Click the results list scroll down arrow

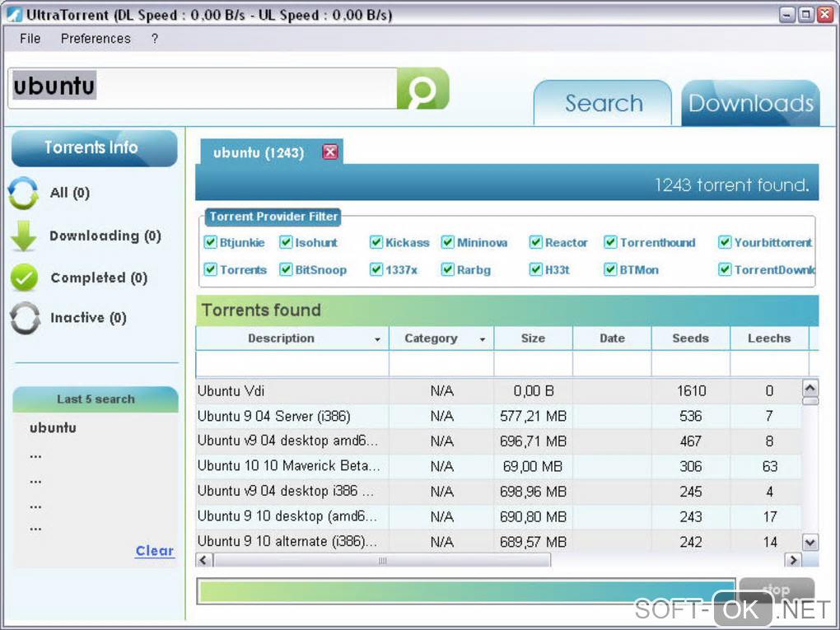pyautogui.click(x=810, y=542)
